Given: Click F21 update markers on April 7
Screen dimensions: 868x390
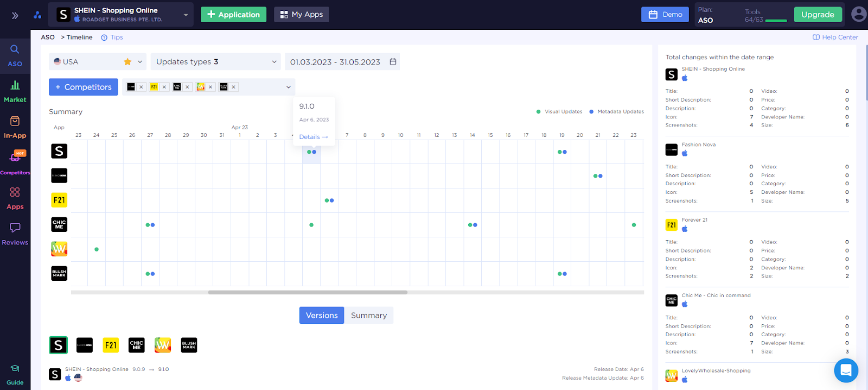Looking at the screenshot, I should click(x=329, y=200).
